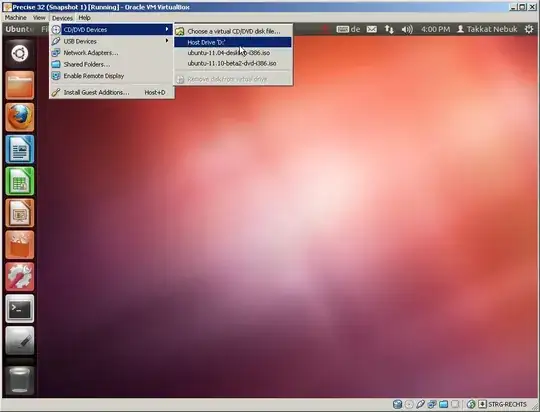The height and width of the screenshot is (412, 540).
Task: Launch the Terminal from the launcher
Action: 20,309
